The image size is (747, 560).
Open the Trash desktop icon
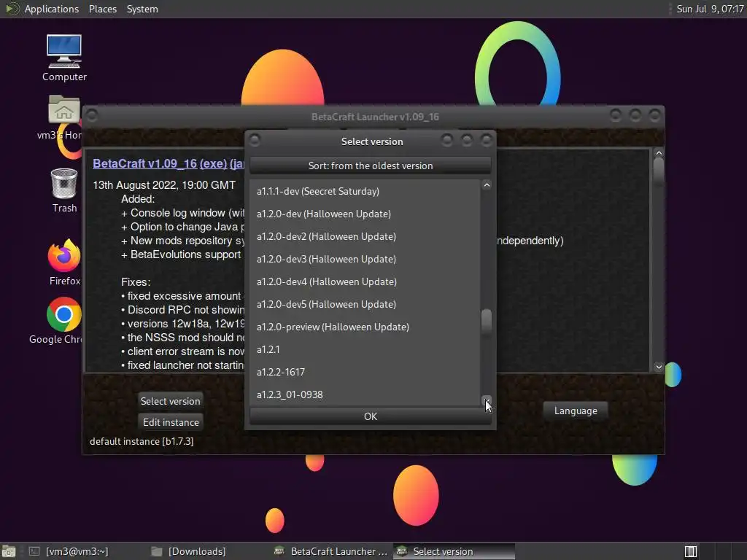coord(64,190)
